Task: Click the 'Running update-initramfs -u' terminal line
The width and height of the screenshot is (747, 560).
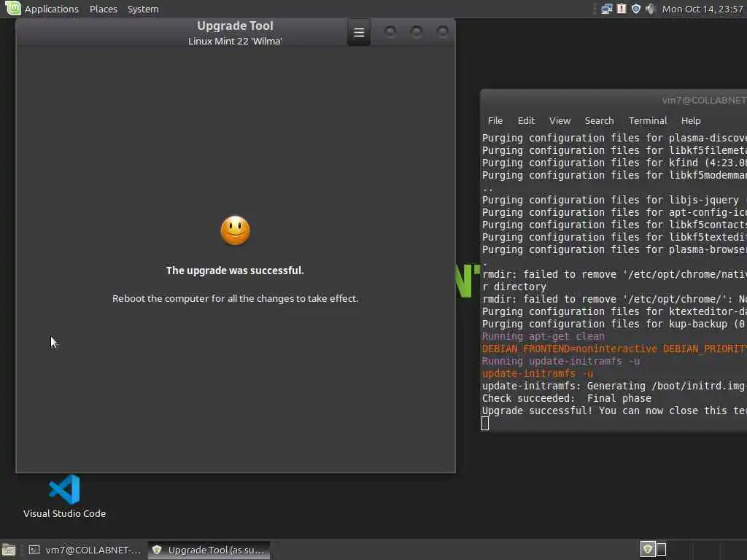Action: click(x=561, y=361)
